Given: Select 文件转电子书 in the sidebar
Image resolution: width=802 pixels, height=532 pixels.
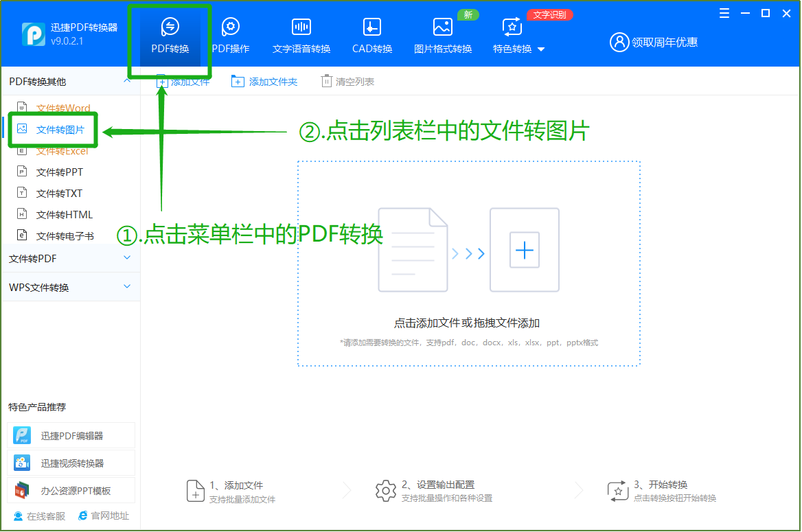Looking at the screenshot, I should [x=65, y=236].
